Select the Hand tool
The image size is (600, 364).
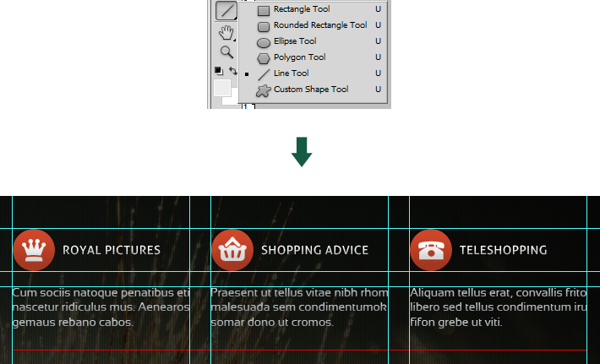click(x=226, y=33)
